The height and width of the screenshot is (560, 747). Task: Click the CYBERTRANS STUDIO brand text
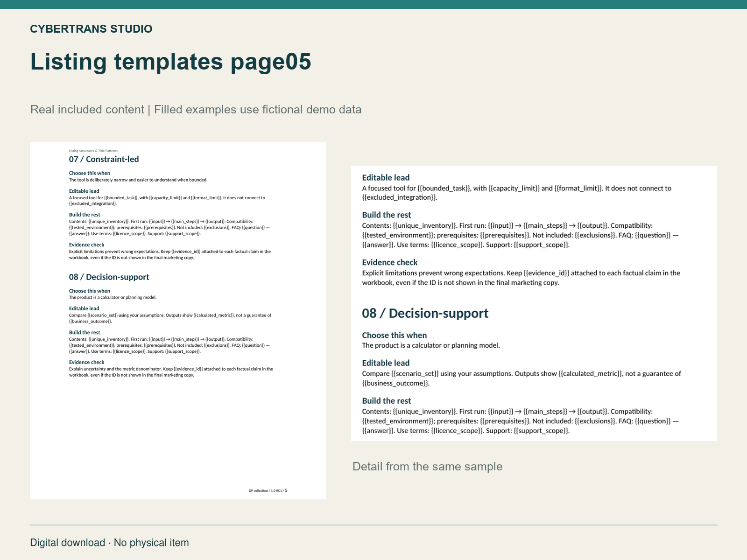tap(91, 29)
